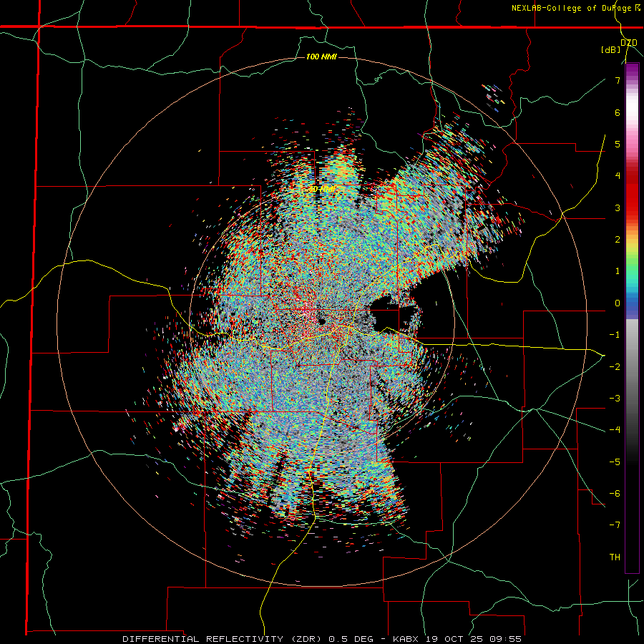
Task: Click the -6 value on color scale
Action: (615, 493)
